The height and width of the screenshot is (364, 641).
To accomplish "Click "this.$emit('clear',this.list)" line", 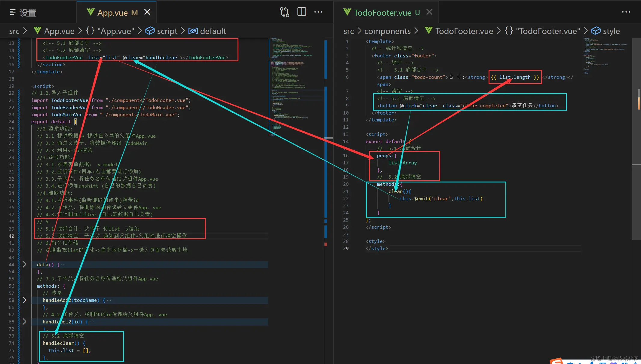I will click(441, 198).
